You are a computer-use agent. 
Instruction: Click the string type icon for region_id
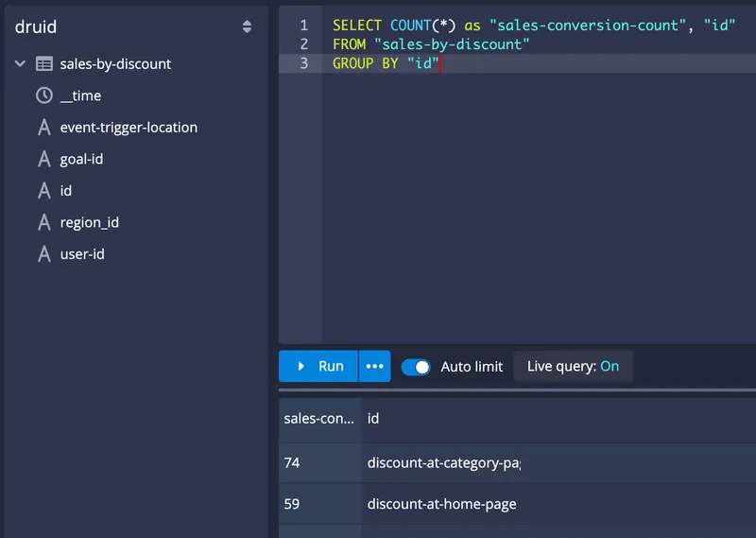[x=44, y=222]
